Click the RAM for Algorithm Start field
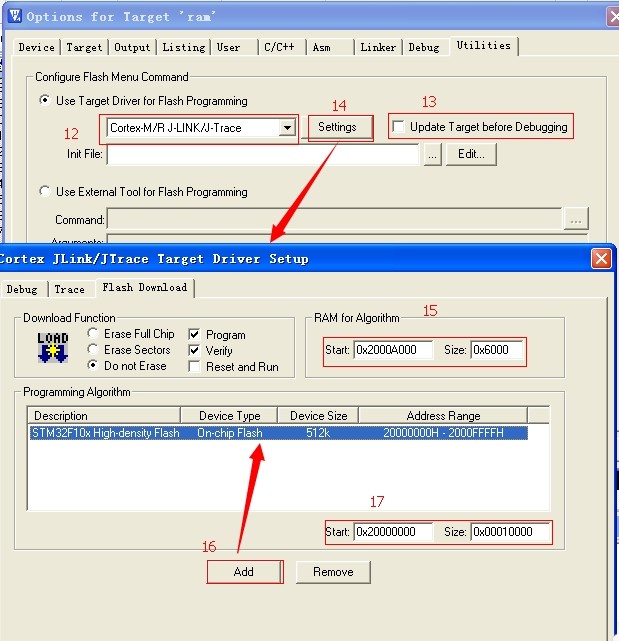Screen dimensions: 619x641 (392, 350)
